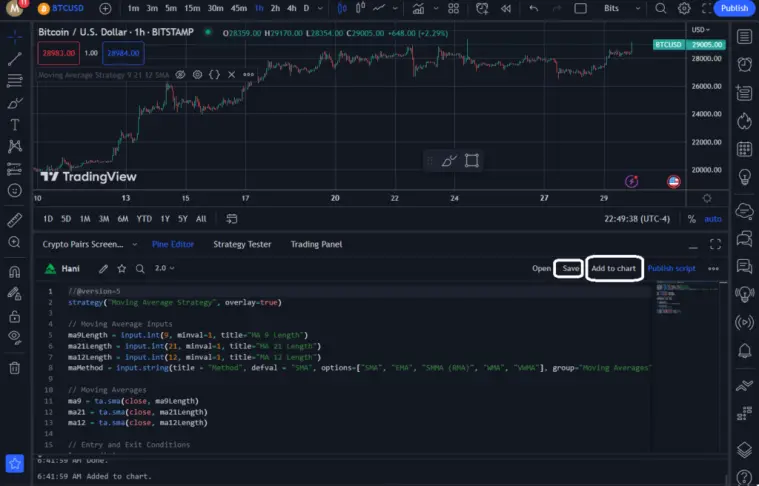This screenshot has width=759, height=486.
Task: Open the layout templates grid icon
Action: pyautogui.click(x=454, y=8)
